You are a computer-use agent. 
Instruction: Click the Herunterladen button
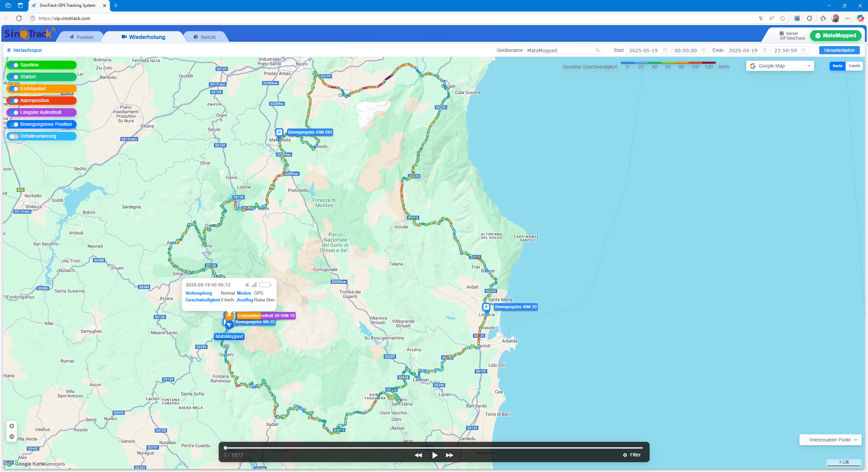839,50
